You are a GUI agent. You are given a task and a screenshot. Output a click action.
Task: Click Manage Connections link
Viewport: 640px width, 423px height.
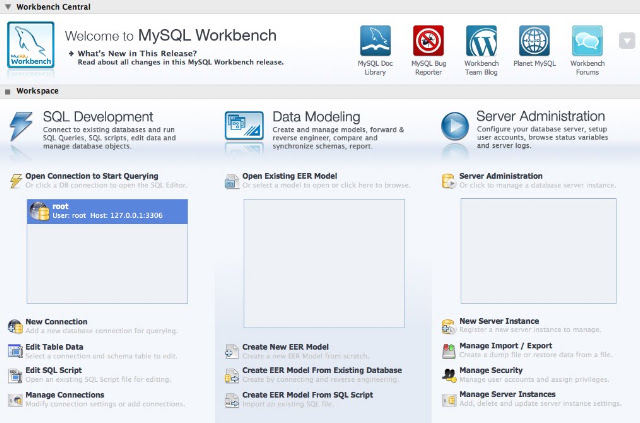(x=65, y=395)
